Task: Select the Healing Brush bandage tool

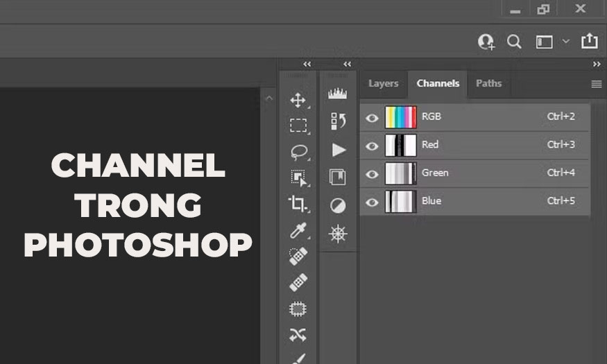Action: [x=298, y=282]
